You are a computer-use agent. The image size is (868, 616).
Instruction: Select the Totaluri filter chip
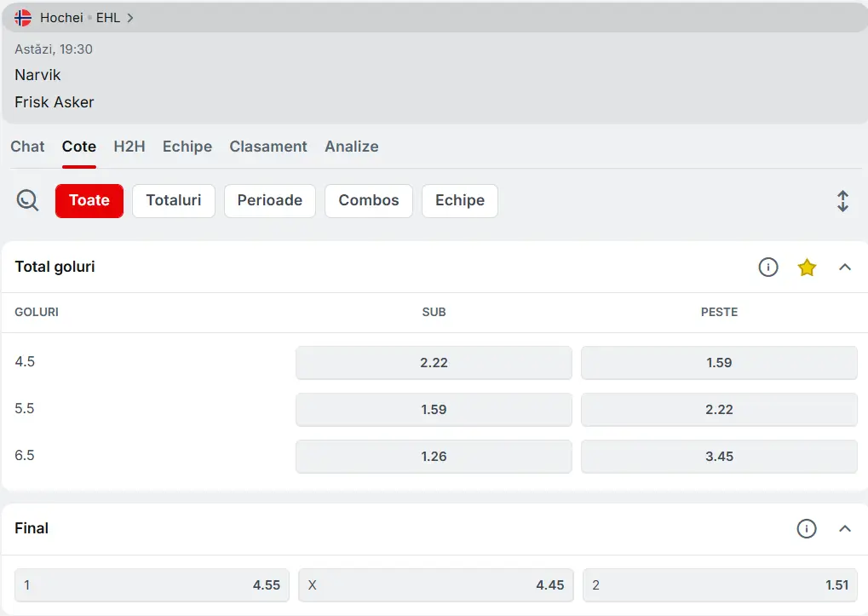pos(174,201)
